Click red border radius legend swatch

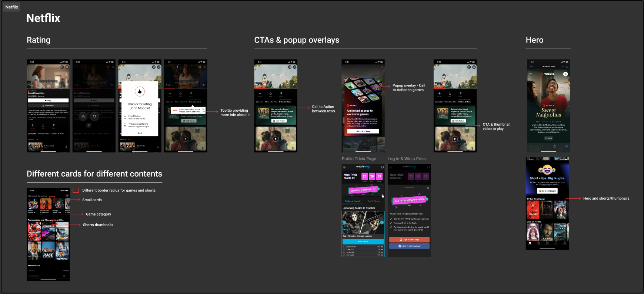coord(76,190)
